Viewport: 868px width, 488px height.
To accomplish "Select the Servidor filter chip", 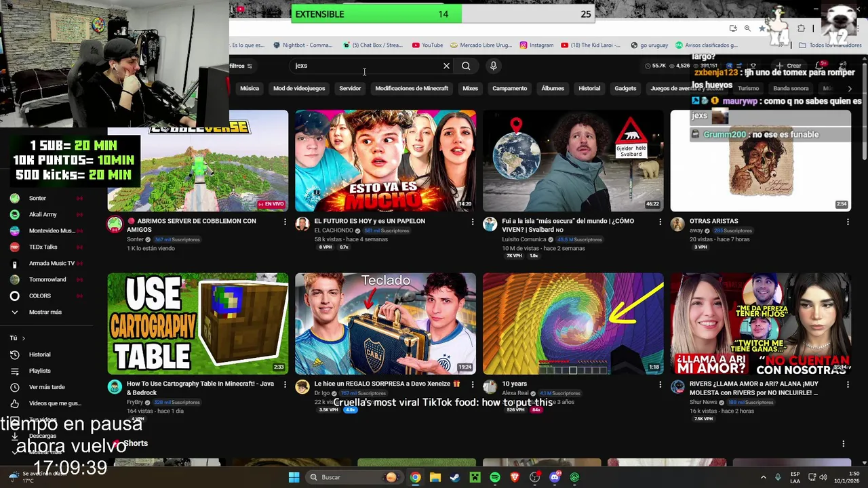I will click(350, 88).
